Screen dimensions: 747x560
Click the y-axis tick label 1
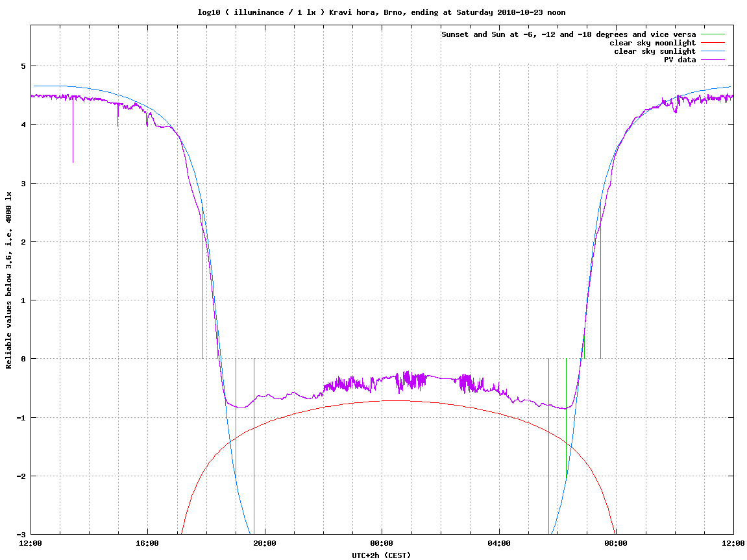click(x=23, y=300)
